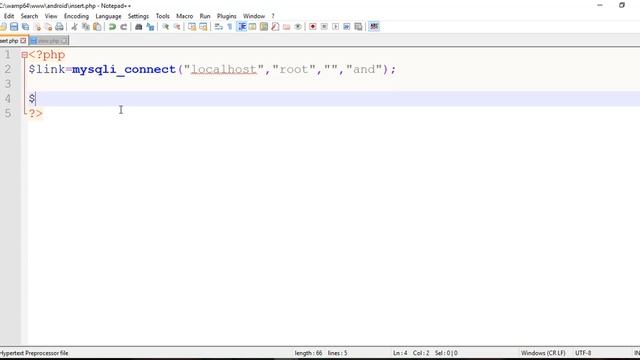
Task: Open the Edit menu
Action: pyautogui.click(x=9, y=16)
